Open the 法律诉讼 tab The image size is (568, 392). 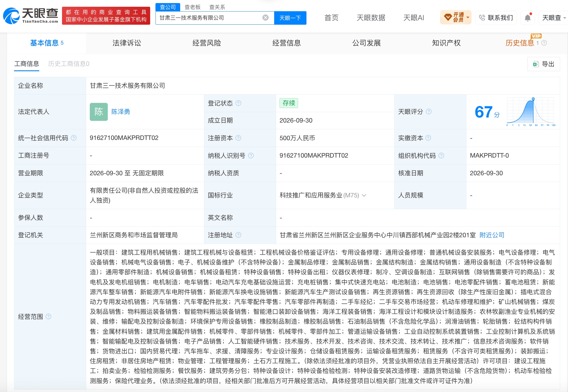pyautogui.click(x=127, y=43)
